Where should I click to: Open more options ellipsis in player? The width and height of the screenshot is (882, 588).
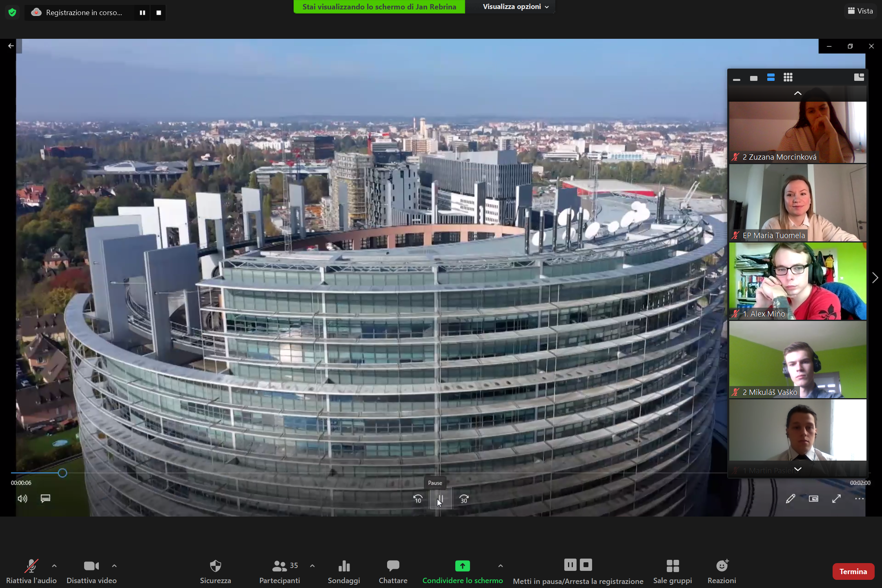[859, 499]
